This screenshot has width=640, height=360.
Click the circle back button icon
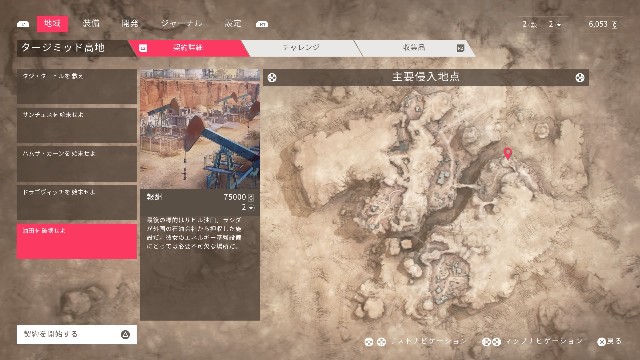tap(601, 342)
